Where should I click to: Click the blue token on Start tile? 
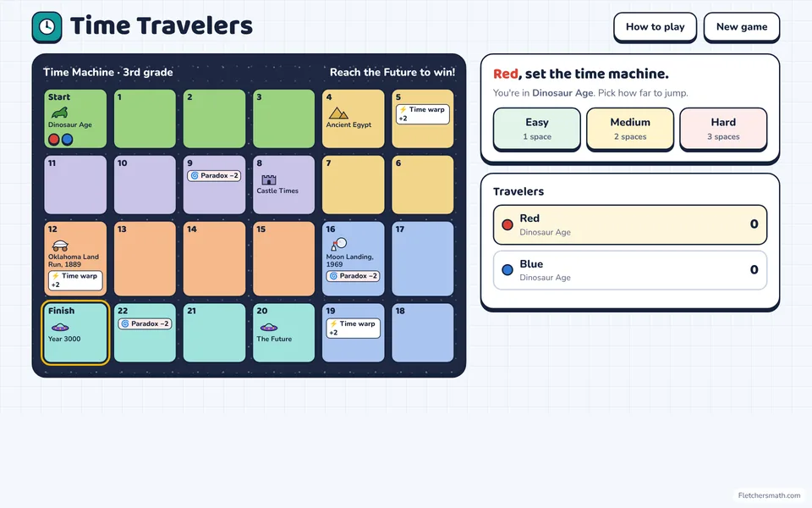(x=68, y=139)
